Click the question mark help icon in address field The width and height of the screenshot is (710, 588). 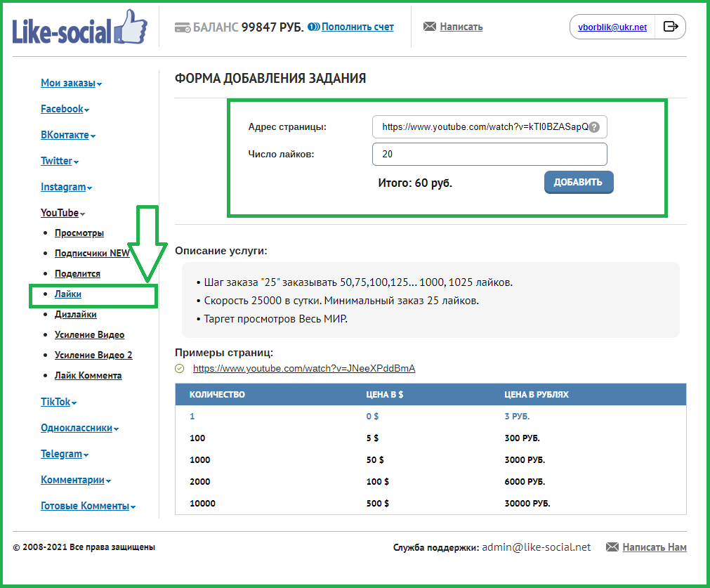pyautogui.click(x=594, y=127)
